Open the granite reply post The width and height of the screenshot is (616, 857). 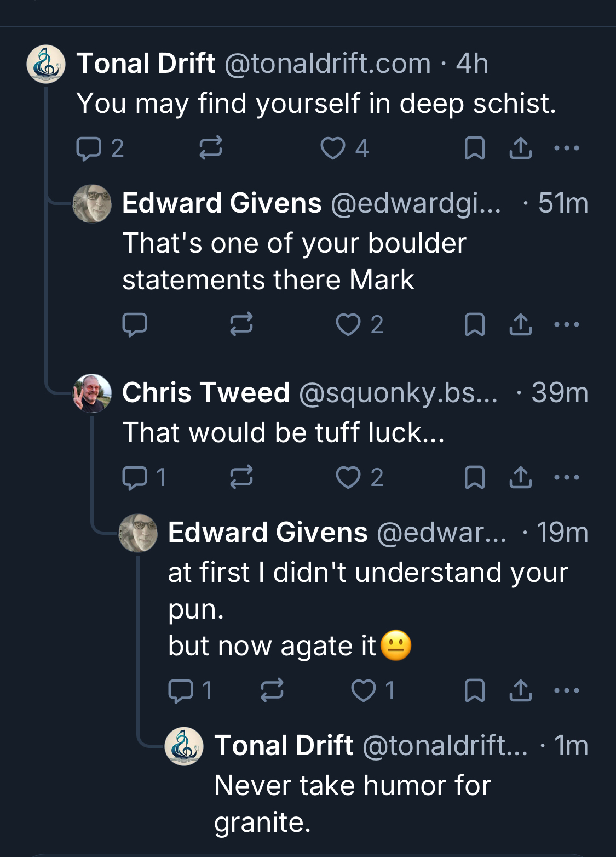click(x=353, y=803)
